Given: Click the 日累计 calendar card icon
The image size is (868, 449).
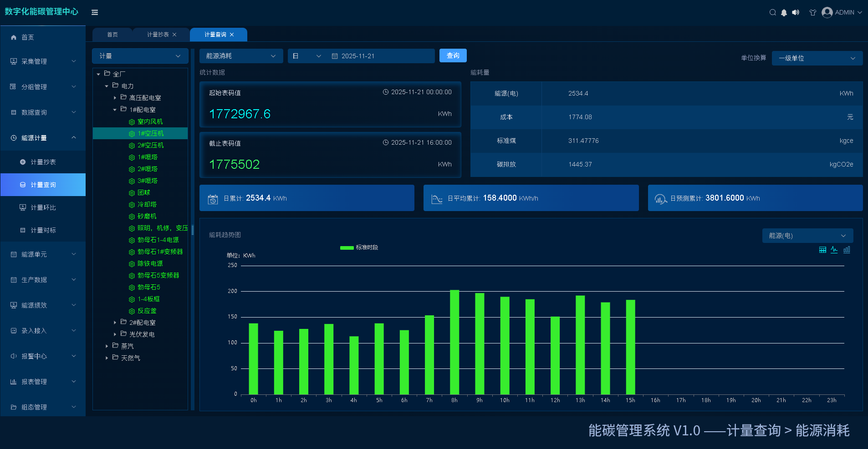Looking at the screenshot, I should [x=213, y=199].
